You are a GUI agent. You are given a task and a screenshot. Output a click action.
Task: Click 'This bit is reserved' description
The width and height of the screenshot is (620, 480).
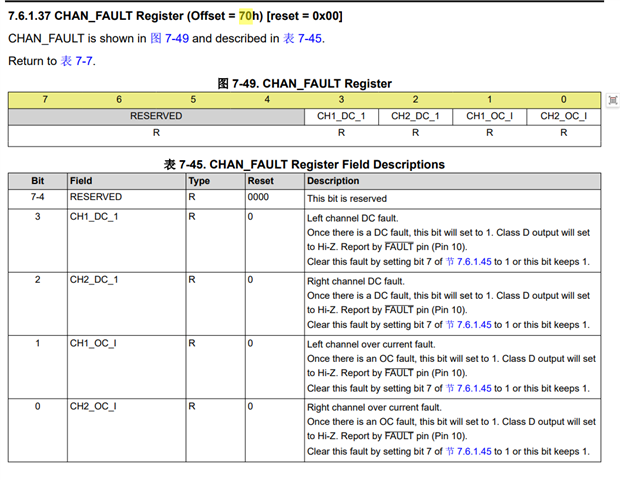coord(347,198)
